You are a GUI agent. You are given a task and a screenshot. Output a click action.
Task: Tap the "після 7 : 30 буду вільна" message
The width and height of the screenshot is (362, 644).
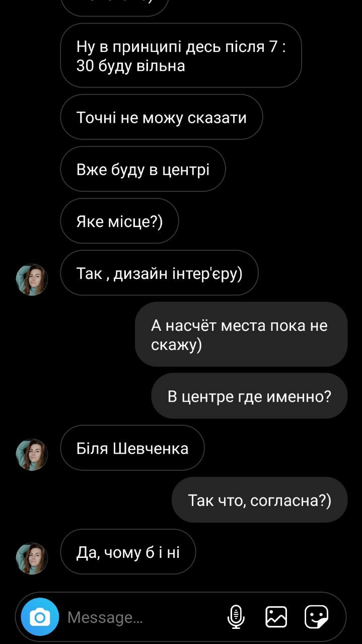pos(181,55)
